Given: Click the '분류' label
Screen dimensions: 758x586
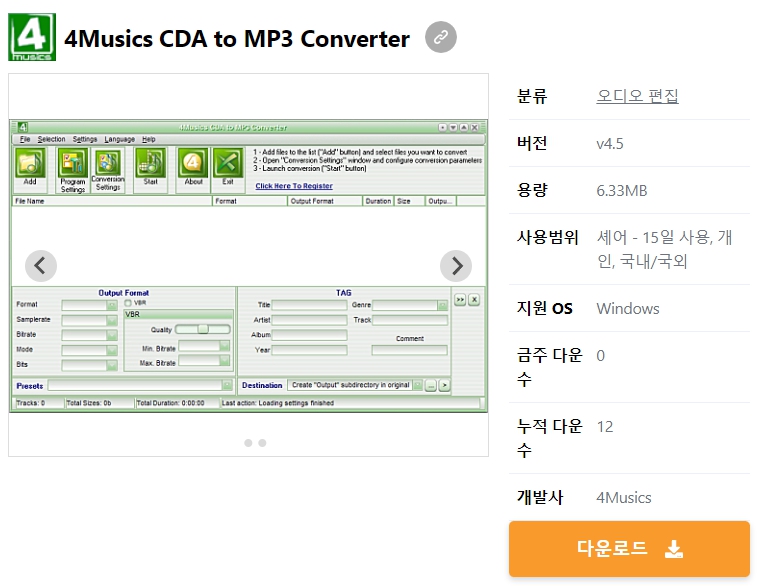Looking at the screenshot, I should (x=532, y=96).
